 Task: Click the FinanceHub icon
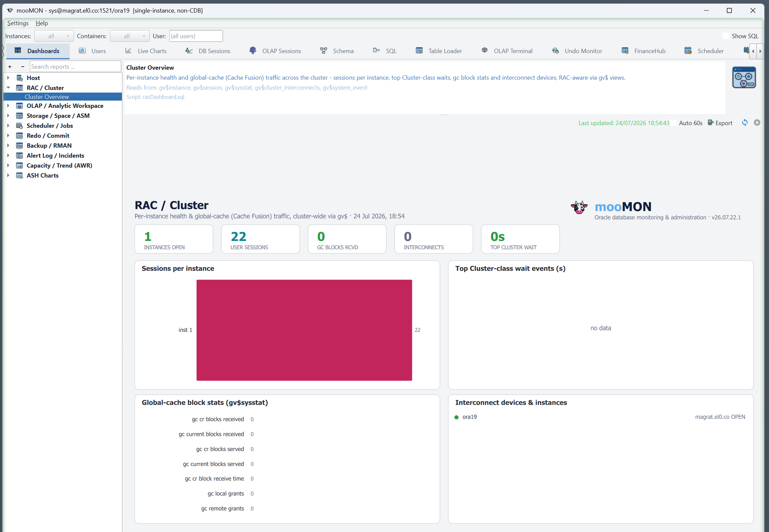(x=625, y=51)
